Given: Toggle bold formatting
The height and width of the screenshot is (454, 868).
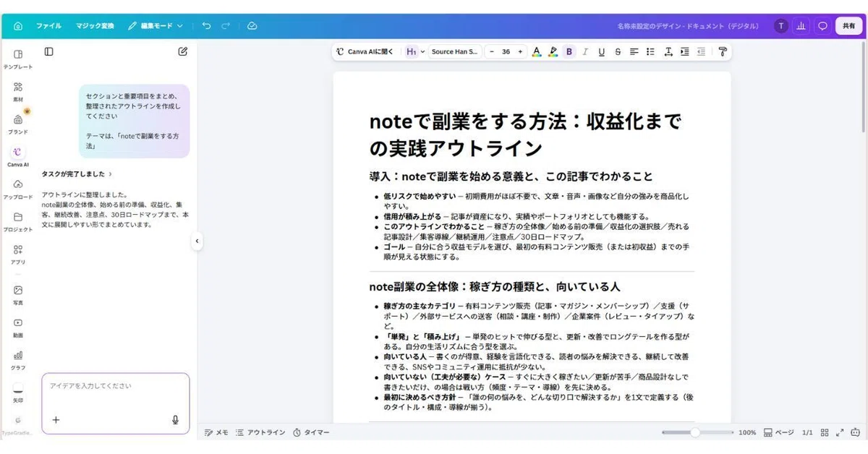Looking at the screenshot, I should pos(569,52).
